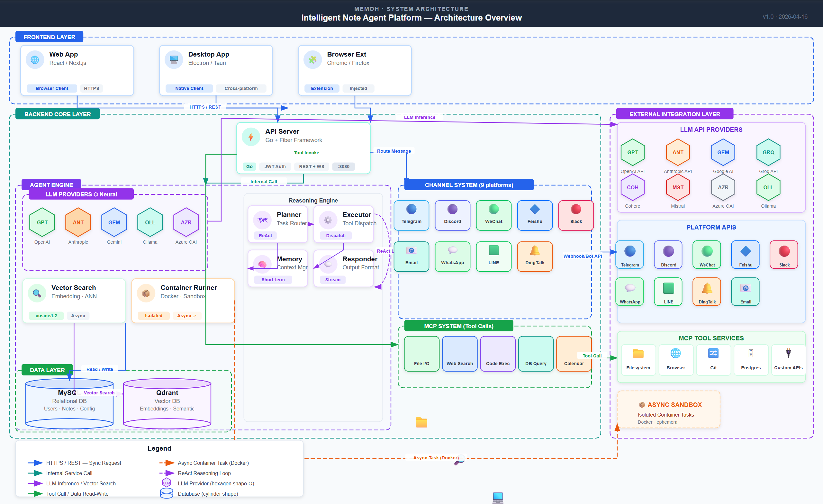Select the Qdrant vector database cylinder
This screenshot has width=823, height=504.
click(167, 403)
